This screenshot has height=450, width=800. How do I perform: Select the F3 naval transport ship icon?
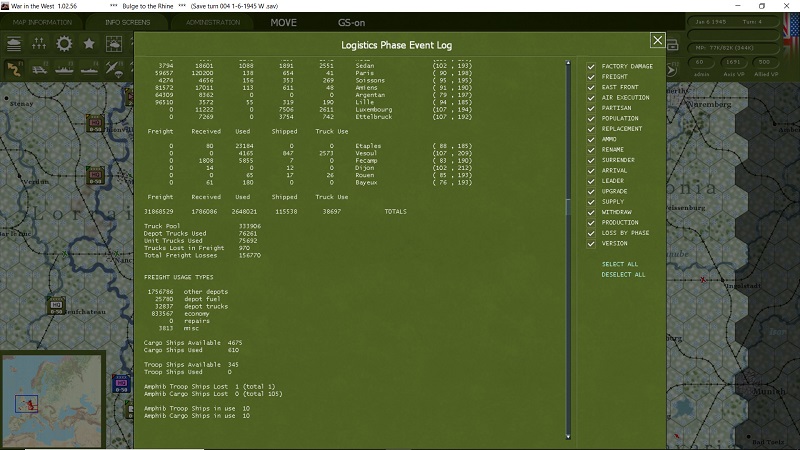pyautogui.click(x=64, y=69)
